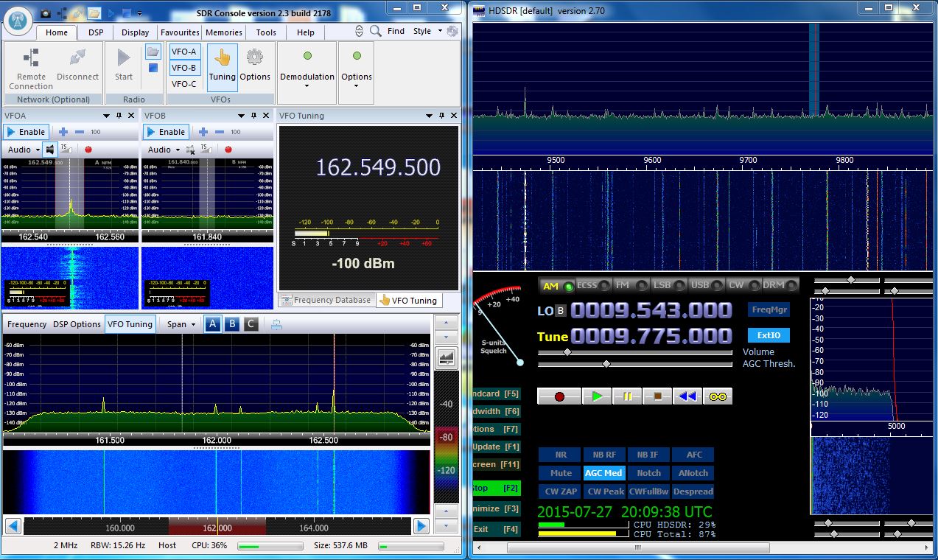The image size is (938, 560).
Task: Click the HDSDR yellow pause button
Action: tap(627, 396)
